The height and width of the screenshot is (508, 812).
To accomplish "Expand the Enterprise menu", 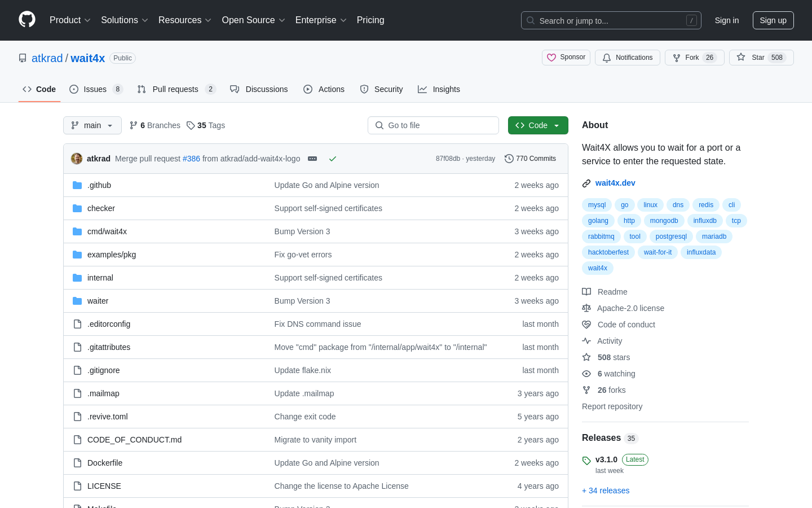I will click(x=321, y=20).
